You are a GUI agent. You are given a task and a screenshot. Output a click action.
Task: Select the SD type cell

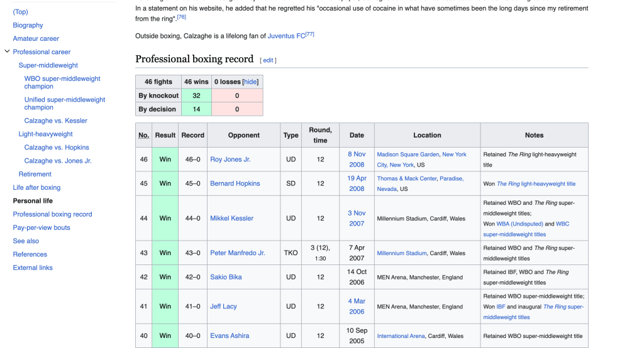[291, 183]
